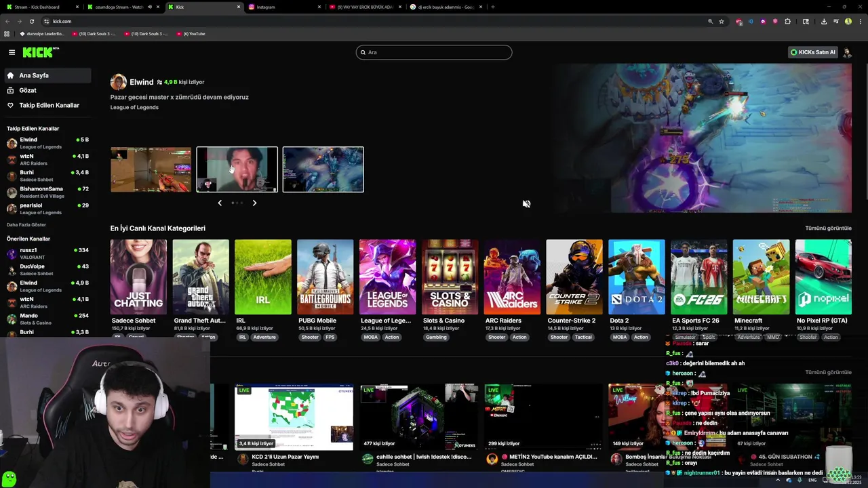Click Tümünü görüntüle for categories
This screenshot has height=488, width=868.
(828, 228)
